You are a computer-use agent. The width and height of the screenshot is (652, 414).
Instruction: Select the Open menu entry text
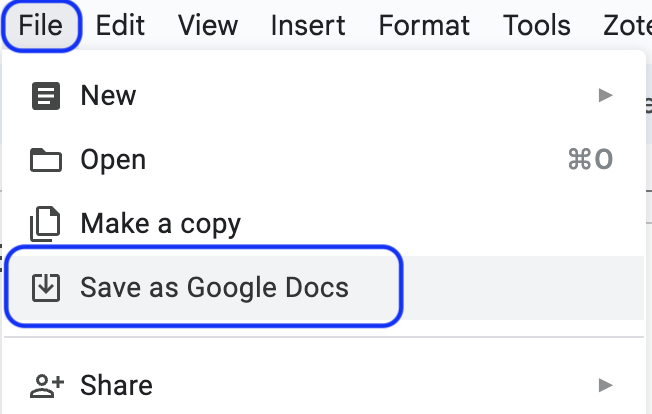(113, 160)
